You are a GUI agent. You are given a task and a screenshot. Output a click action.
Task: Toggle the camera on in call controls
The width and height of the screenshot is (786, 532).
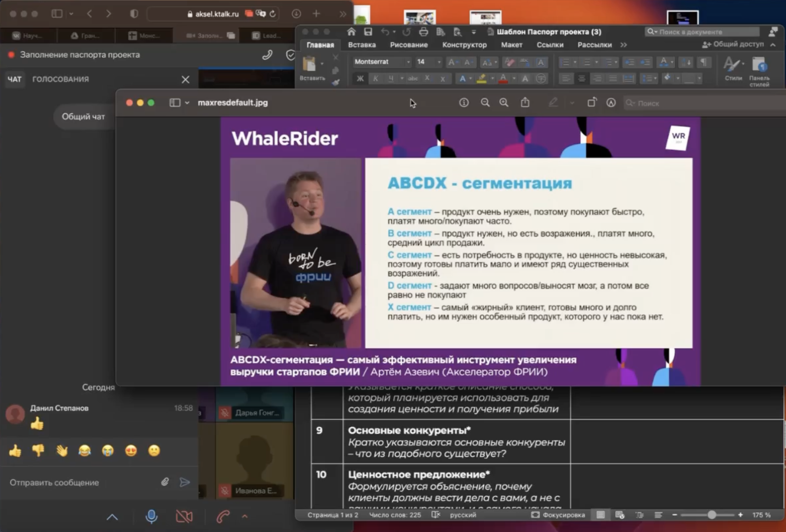point(184,516)
